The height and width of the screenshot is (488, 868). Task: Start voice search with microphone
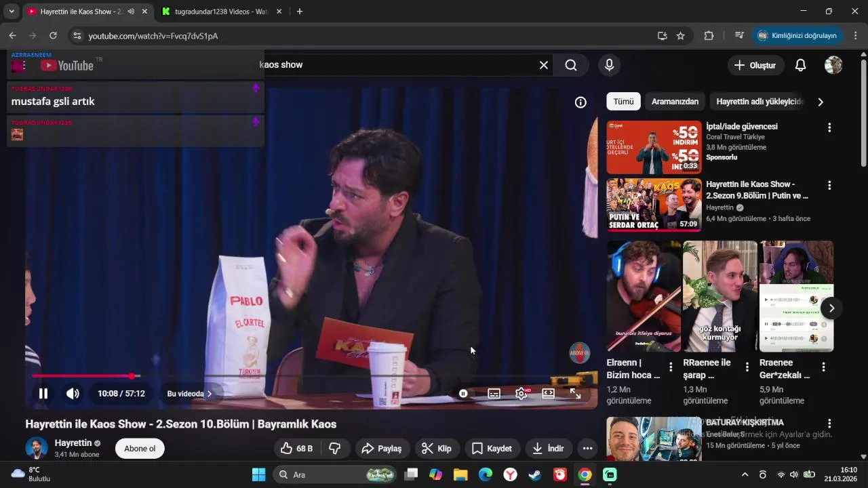coord(609,65)
